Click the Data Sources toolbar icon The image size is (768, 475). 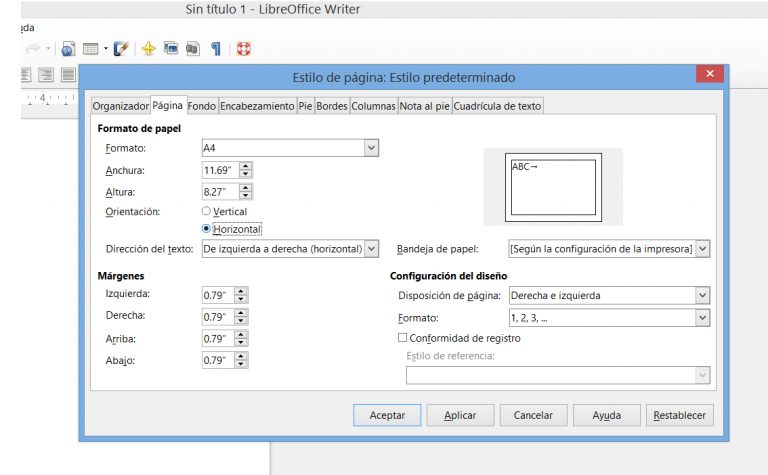pos(193,48)
